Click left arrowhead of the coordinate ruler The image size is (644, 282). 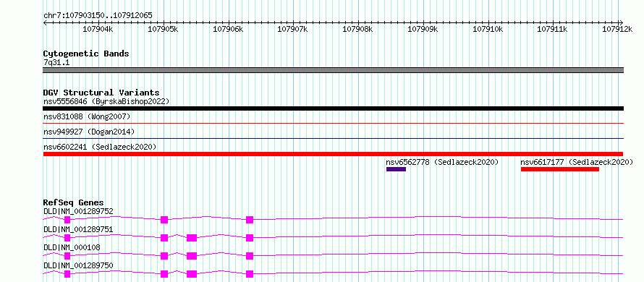[45, 22]
